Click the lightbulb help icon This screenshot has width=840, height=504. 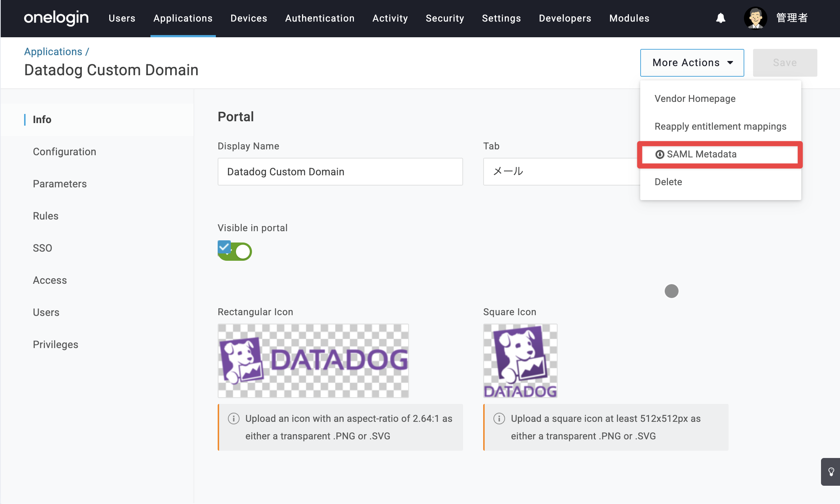coord(831,472)
